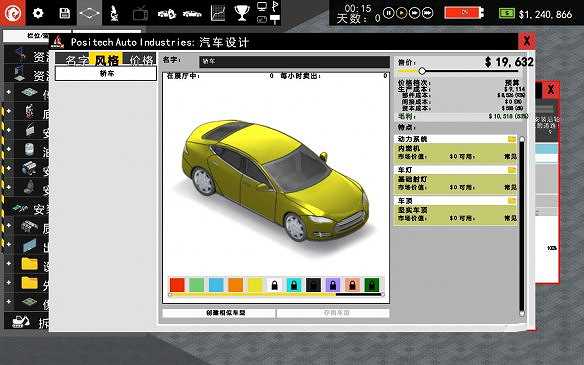
Task: Select the 坚实车顶 feature row
Action: coord(456,214)
